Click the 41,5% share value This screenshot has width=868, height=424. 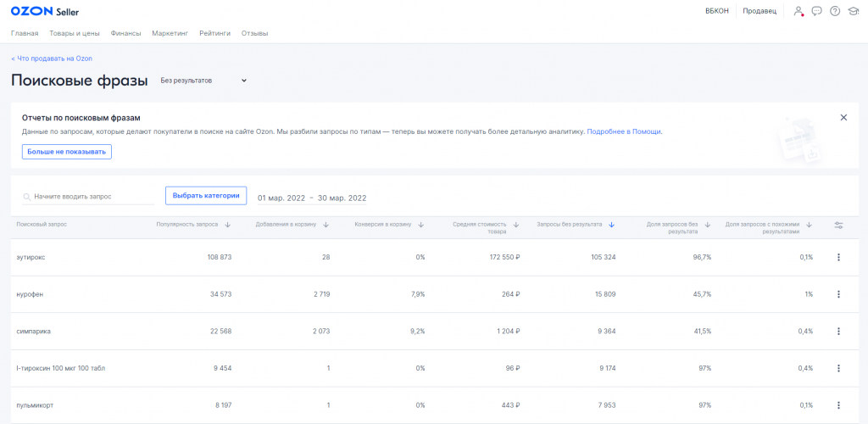click(x=702, y=331)
